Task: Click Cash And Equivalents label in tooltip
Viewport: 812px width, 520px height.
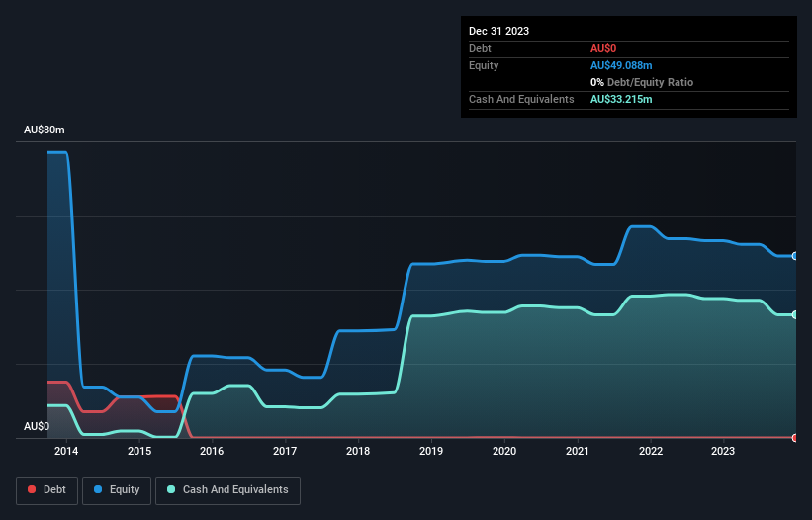Action: tap(521, 99)
